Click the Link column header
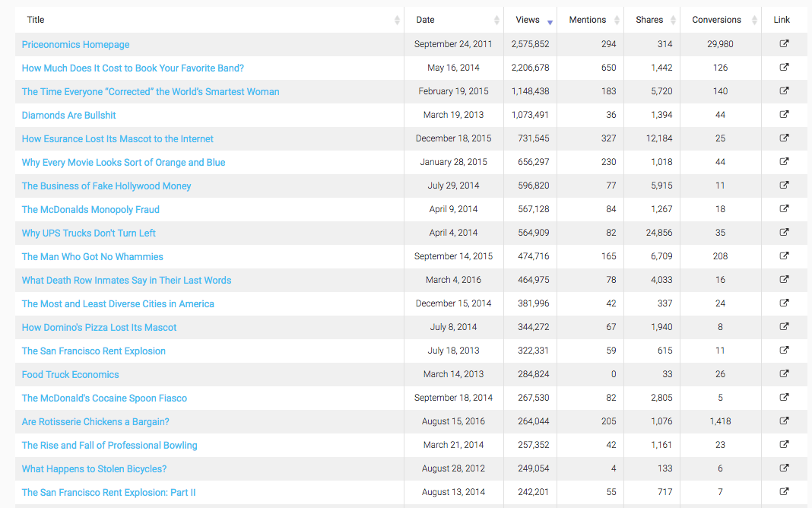The image size is (812, 508). 782,20
